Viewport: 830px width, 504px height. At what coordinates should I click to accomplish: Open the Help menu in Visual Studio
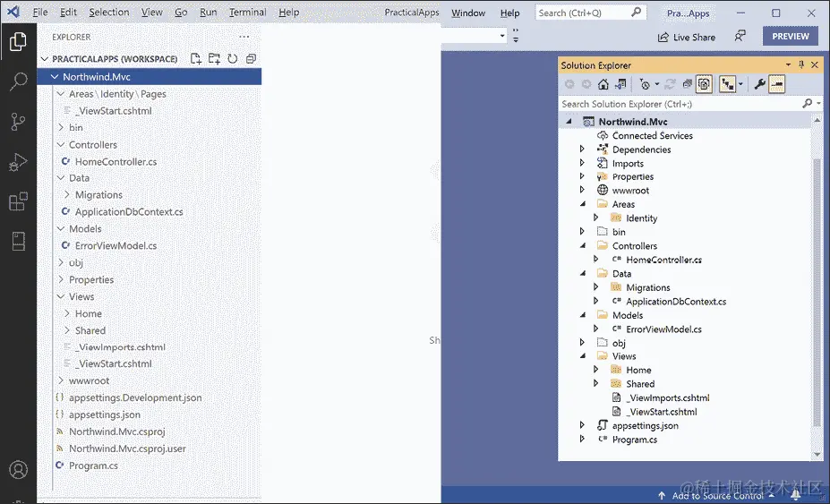tap(509, 13)
